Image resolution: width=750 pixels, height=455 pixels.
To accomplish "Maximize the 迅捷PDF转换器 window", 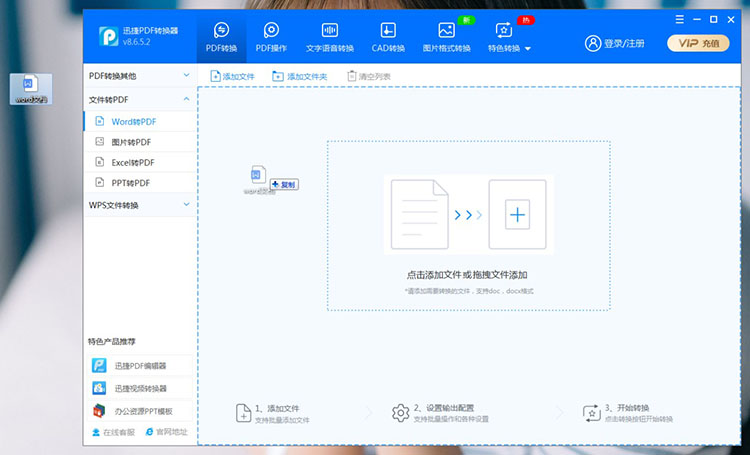I will [x=714, y=20].
